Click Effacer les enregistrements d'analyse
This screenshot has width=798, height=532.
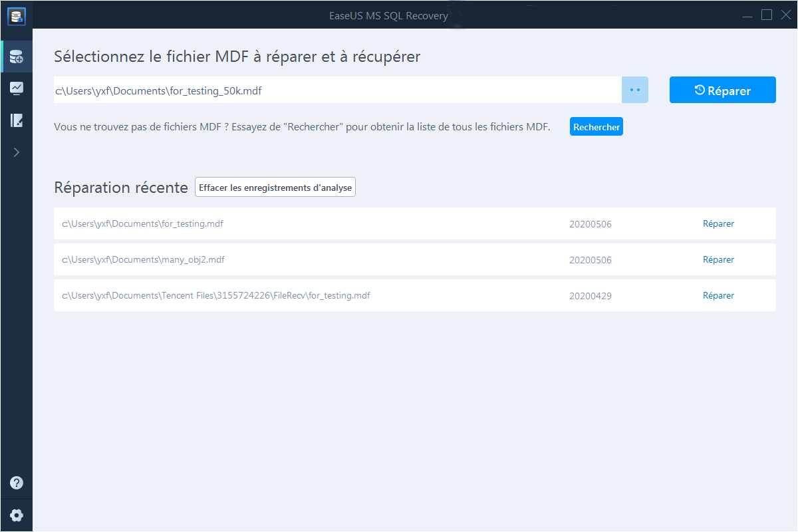(275, 188)
